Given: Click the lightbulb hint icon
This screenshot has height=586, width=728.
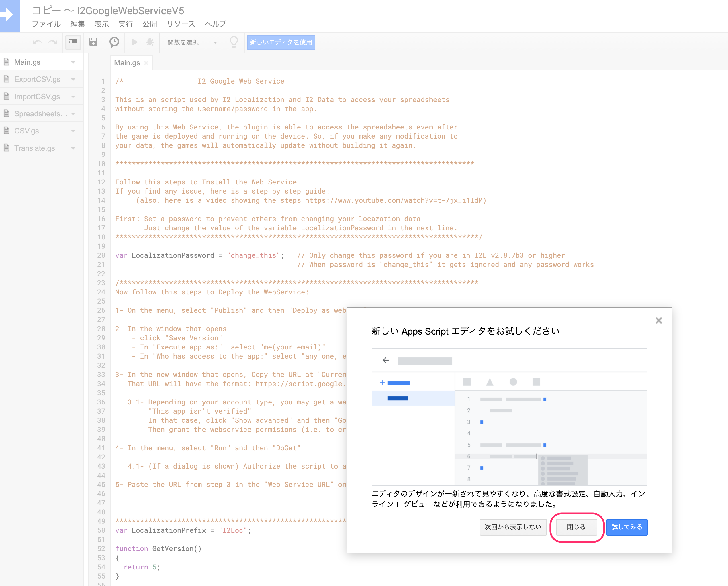Looking at the screenshot, I should click(x=234, y=42).
